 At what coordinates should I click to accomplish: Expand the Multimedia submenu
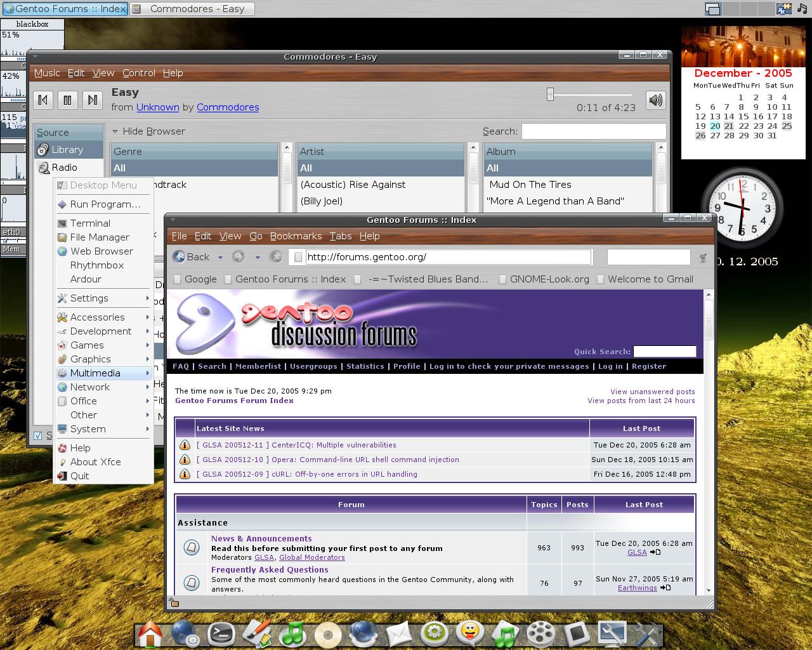tap(103, 373)
